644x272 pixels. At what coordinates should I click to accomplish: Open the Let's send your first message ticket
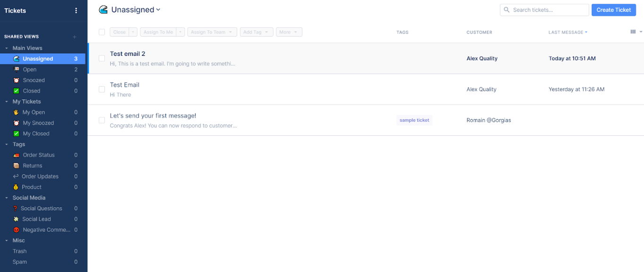click(x=153, y=116)
